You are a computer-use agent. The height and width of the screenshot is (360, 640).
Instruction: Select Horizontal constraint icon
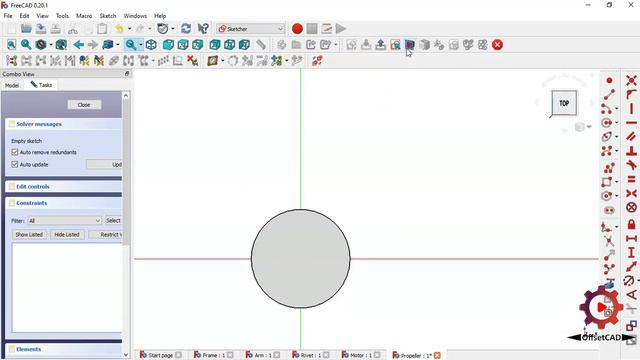631,122
